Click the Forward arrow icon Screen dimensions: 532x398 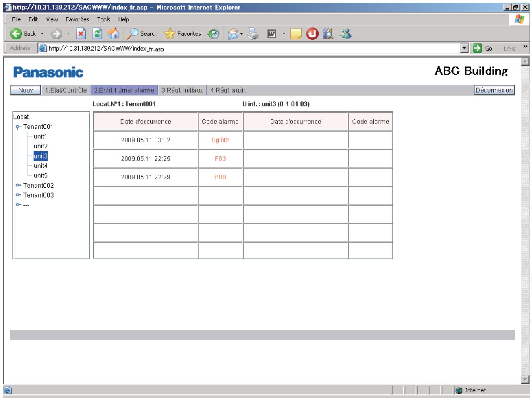click(56, 34)
